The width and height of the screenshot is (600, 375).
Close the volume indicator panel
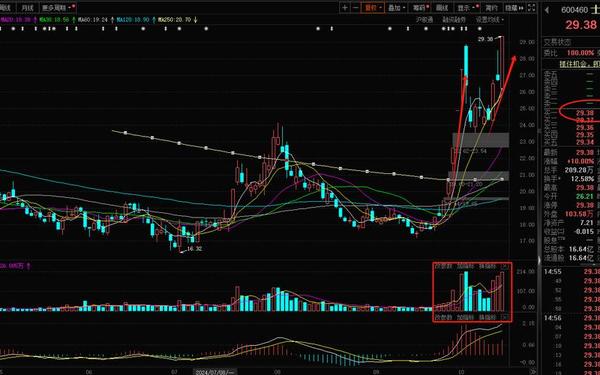click(x=506, y=266)
